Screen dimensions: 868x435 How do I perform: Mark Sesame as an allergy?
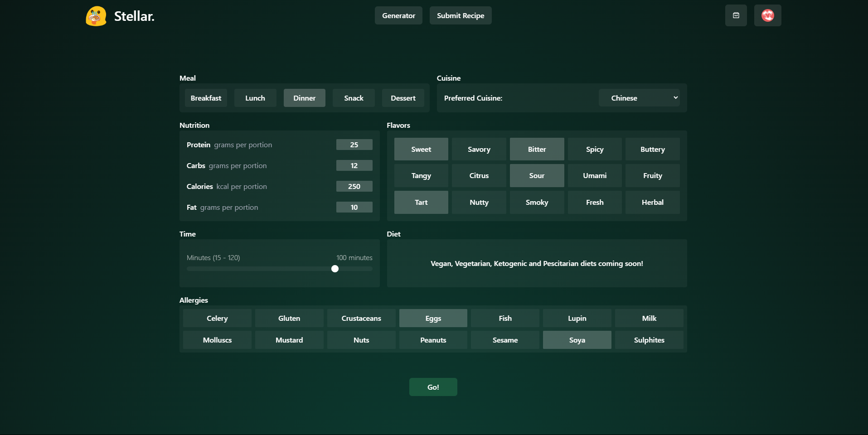coord(505,340)
